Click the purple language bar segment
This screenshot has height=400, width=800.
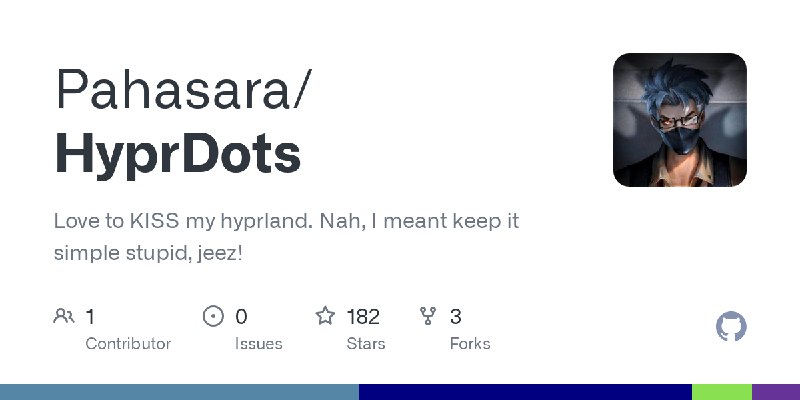(x=776, y=392)
